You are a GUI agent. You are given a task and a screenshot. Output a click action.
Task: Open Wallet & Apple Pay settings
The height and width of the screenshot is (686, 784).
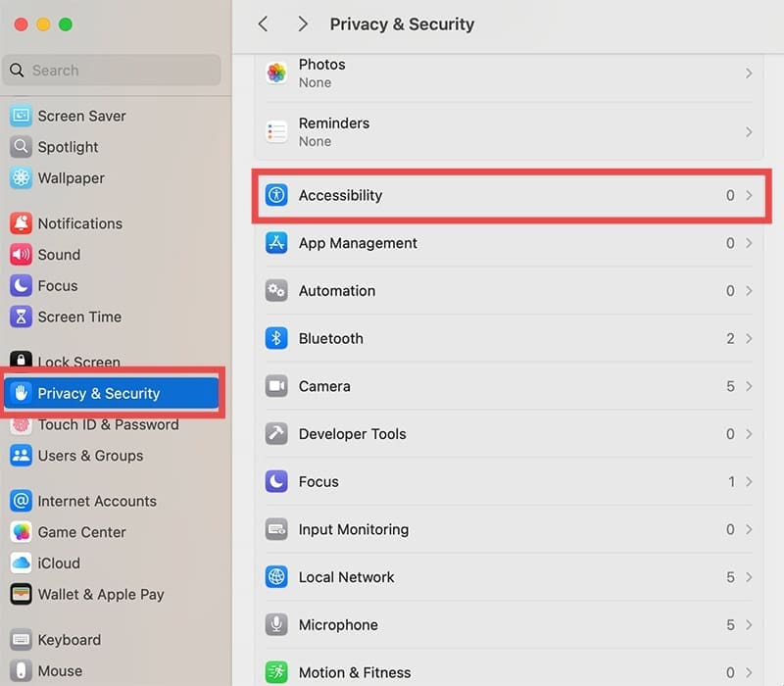pyautogui.click(x=100, y=595)
